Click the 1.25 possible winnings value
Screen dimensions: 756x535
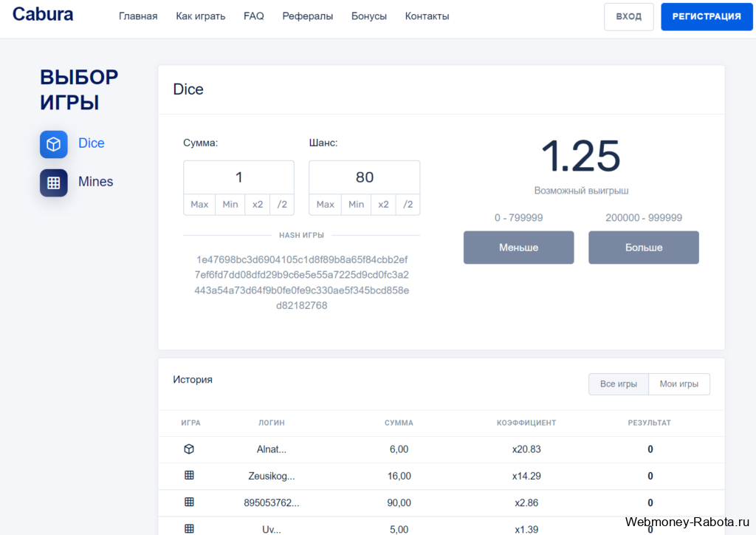tap(581, 155)
